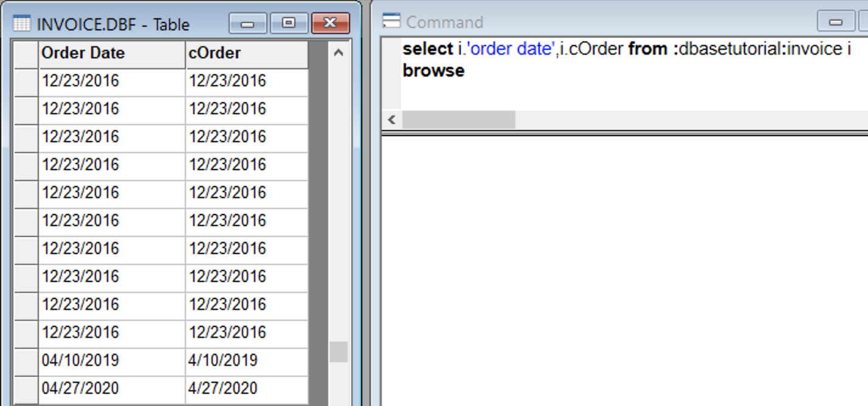The height and width of the screenshot is (406, 868).
Task: Click the Command editor's horizontal scrollbar thumb
Action: pyautogui.click(x=458, y=120)
